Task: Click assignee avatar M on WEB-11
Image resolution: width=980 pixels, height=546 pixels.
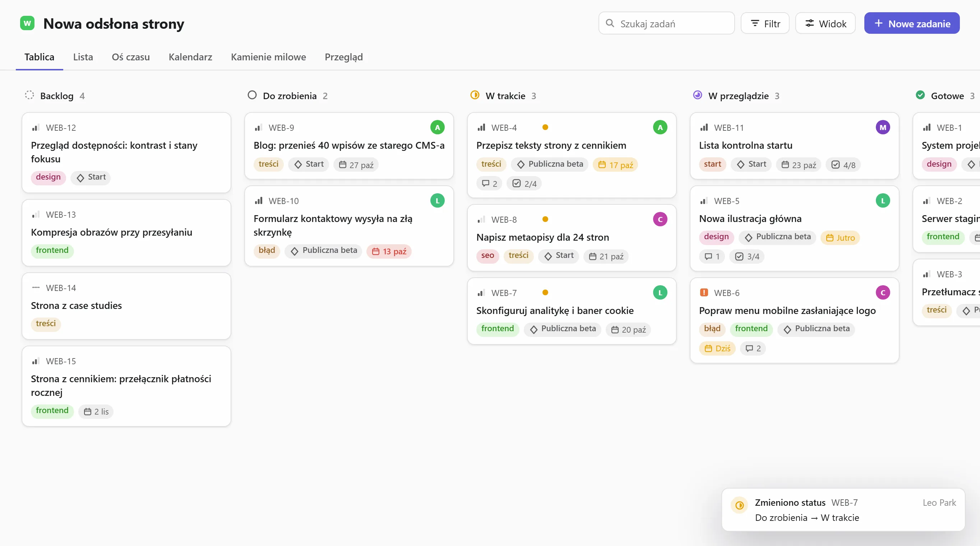Action: 883,128
